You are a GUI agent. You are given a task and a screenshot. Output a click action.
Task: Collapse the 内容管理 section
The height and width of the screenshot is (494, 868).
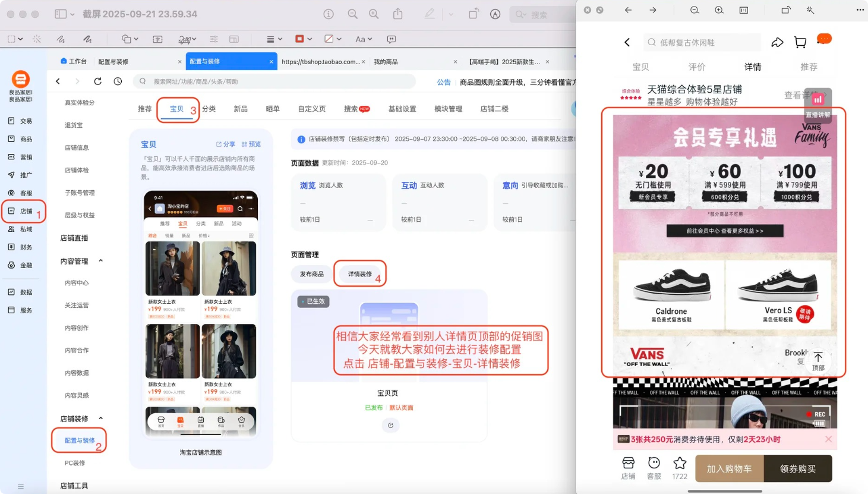tap(100, 261)
